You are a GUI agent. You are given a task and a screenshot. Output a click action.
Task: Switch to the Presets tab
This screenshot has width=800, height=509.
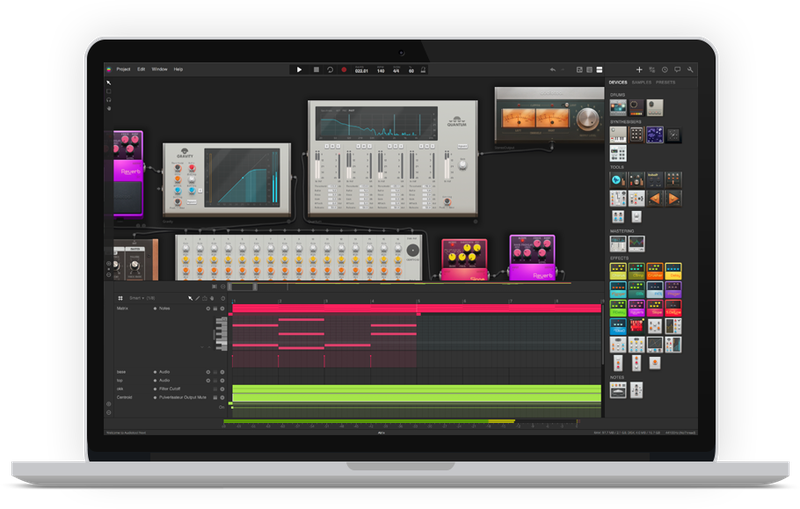(666, 82)
